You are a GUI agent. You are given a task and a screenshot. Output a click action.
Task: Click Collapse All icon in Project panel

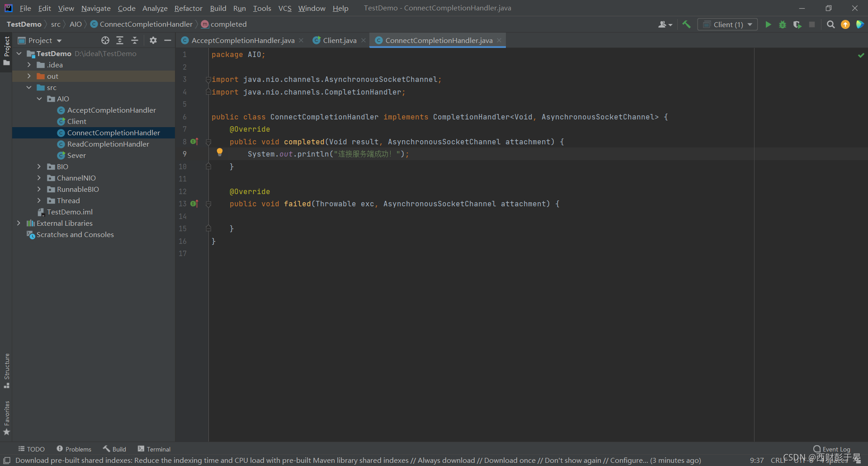(135, 40)
